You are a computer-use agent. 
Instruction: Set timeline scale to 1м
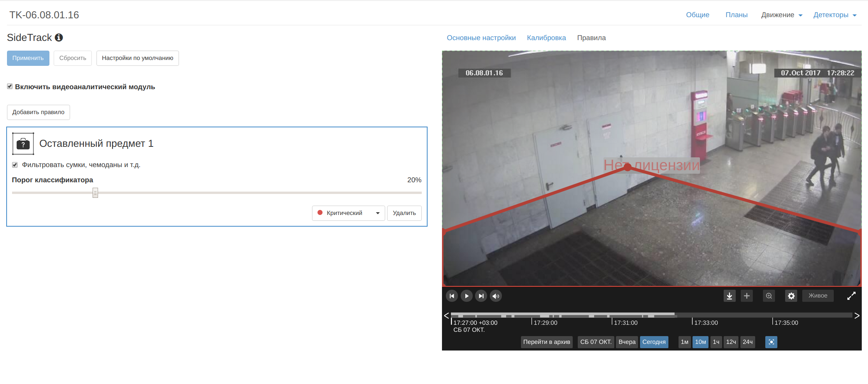tap(684, 342)
